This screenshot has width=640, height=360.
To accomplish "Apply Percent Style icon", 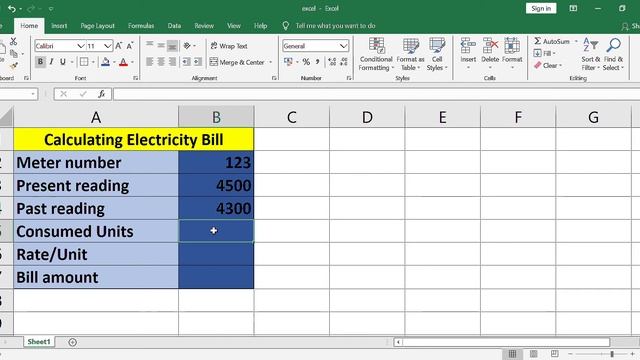I will [306, 62].
